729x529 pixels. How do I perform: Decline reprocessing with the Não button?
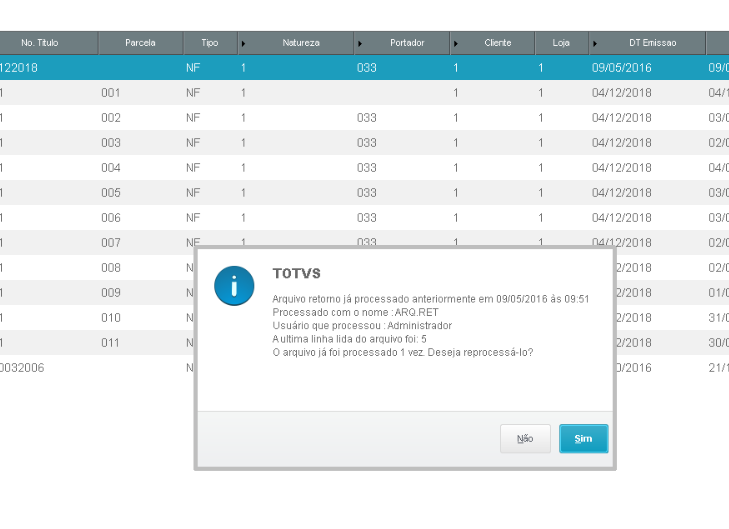pos(525,438)
